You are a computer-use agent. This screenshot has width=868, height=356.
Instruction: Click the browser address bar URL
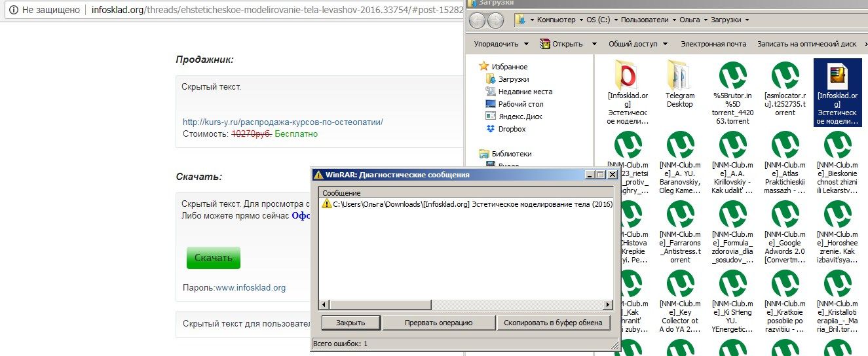[276, 10]
